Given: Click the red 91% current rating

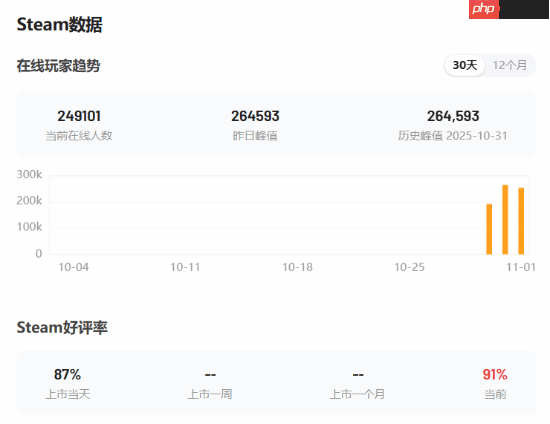Looking at the screenshot, I should (x=495, y=375).
